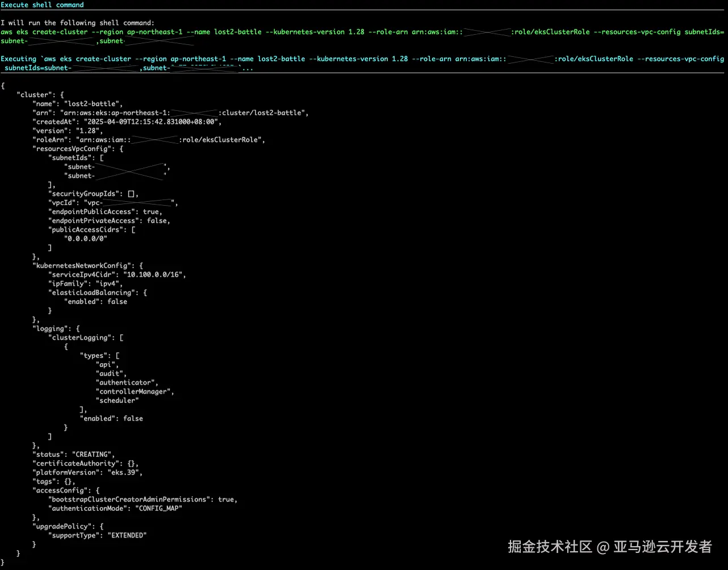The height and width of the screenshot is (570, 728).
Task: Click the "createdAt" timestamp line
Action: [127, 122]
